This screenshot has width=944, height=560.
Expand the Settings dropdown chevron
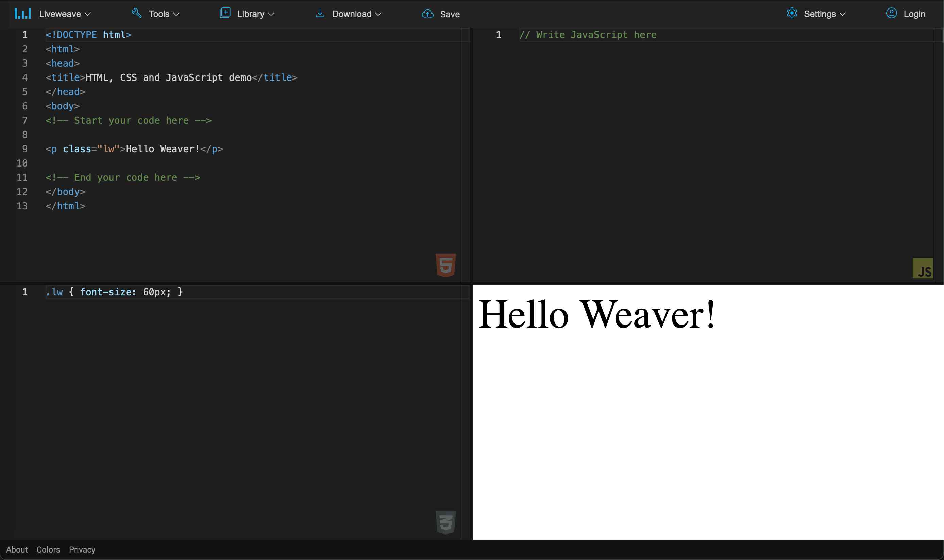pos(842,14)
